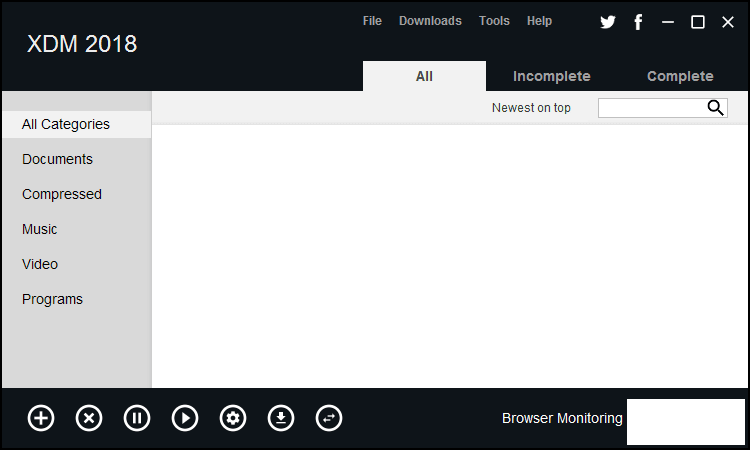Open the File menu

pos(372,21)
